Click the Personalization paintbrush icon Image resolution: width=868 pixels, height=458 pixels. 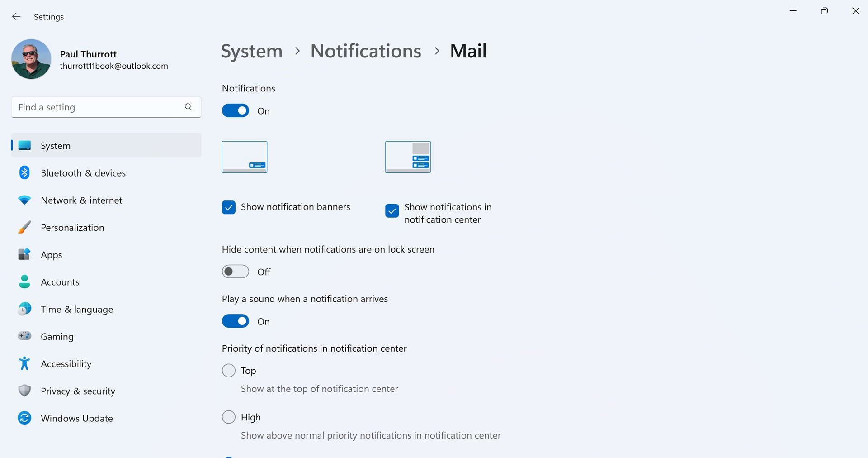[x=24, y=227]
